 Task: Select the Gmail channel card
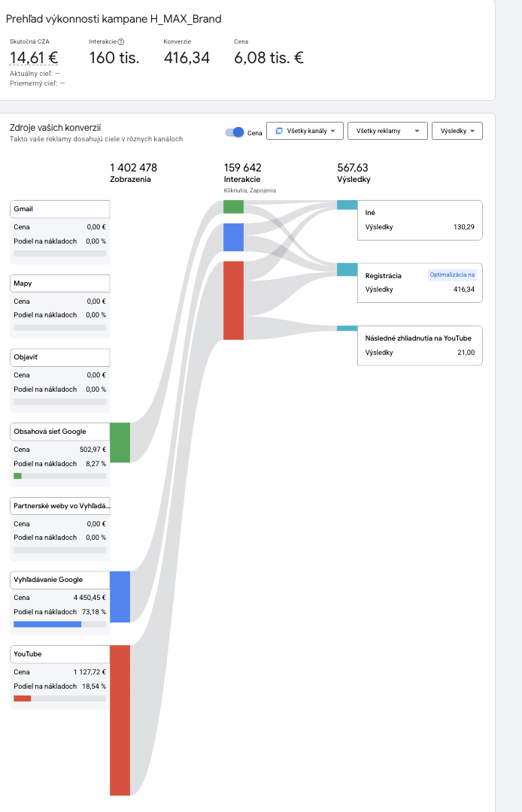60,232
